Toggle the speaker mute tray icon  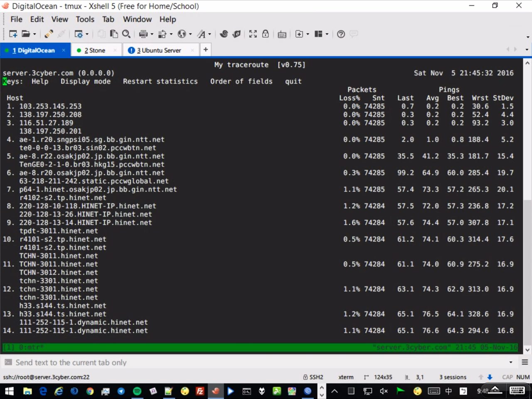tap(384, 391)
